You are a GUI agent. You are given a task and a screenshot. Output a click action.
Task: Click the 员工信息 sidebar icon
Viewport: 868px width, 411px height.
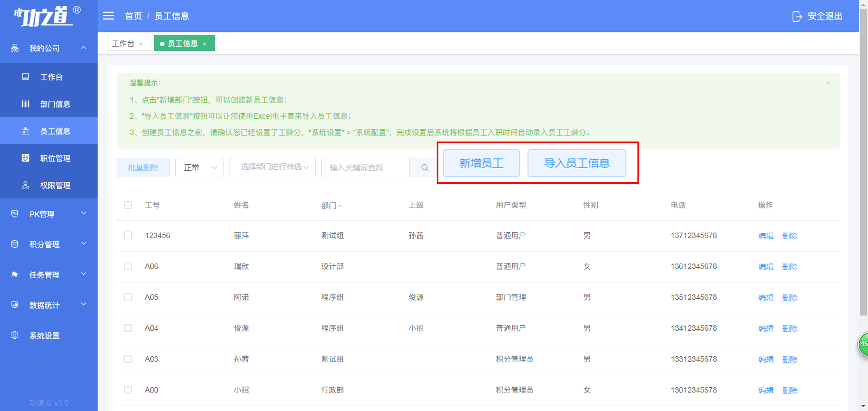[25, 131]
